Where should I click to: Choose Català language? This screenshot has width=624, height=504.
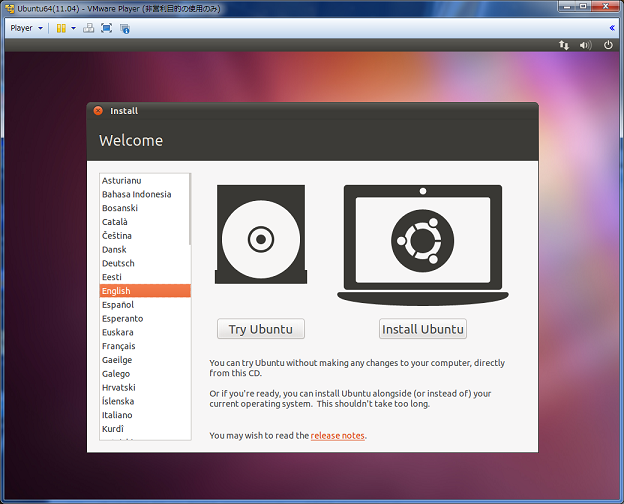coord(145,222)
